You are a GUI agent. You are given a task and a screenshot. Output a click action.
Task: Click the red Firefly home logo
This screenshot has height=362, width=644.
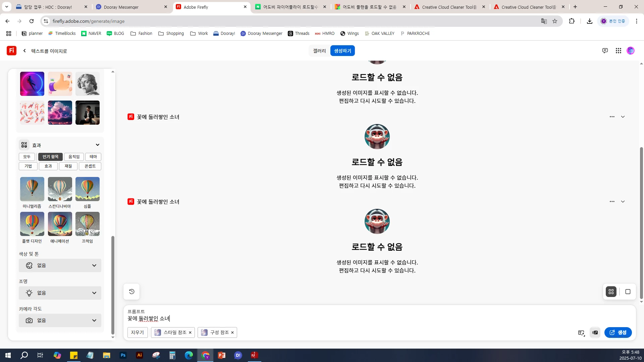click(12, 51)
